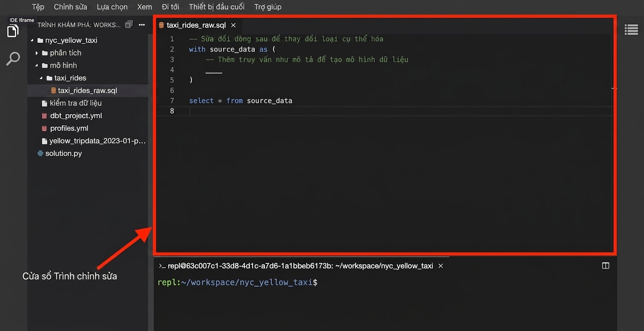
Task: Click the file icon beside yellow_tripdata_2023-01
Action: tap(44, 141)
